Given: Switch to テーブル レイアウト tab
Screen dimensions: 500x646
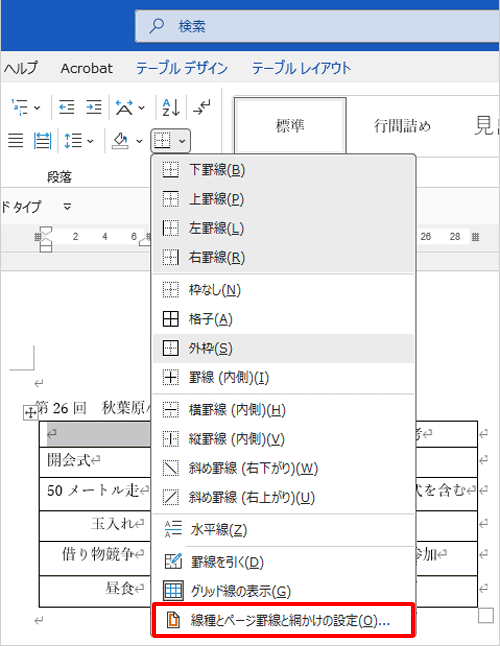Looking at the screenshot, I should click(x=301, y=68).
